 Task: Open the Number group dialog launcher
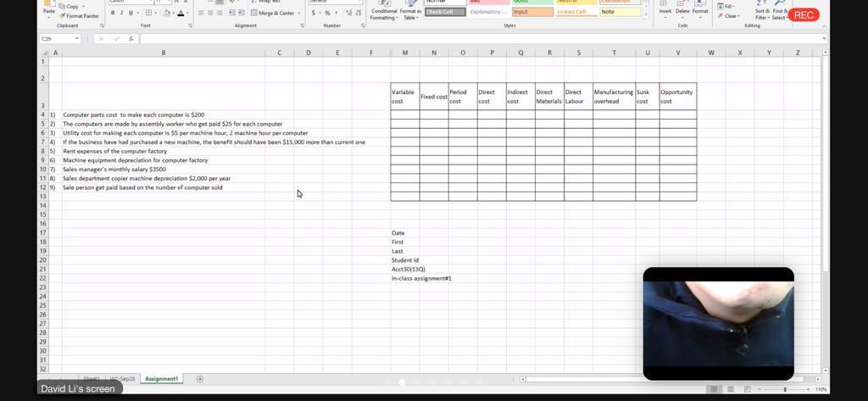click(x=363, y=26)
